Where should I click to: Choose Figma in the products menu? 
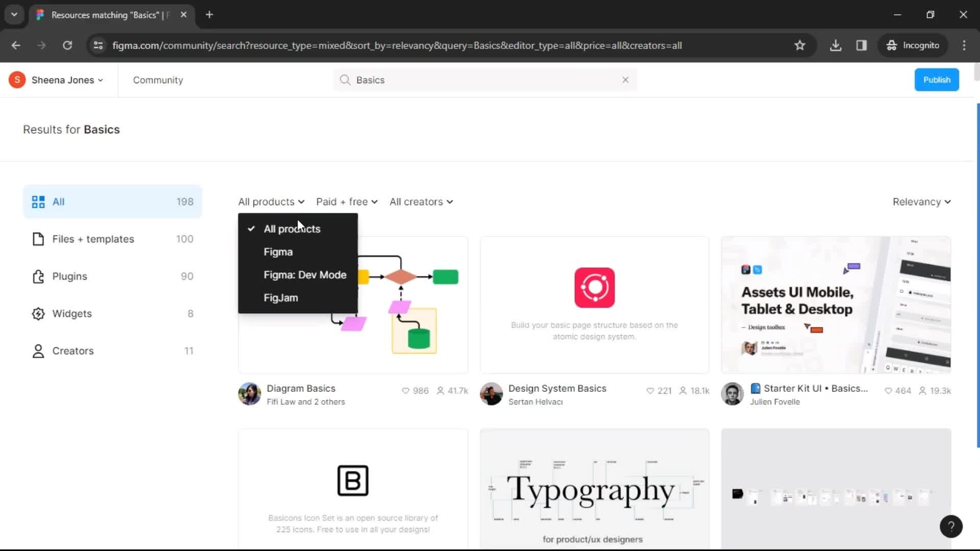pyautogui.click(x=298, y=252)
